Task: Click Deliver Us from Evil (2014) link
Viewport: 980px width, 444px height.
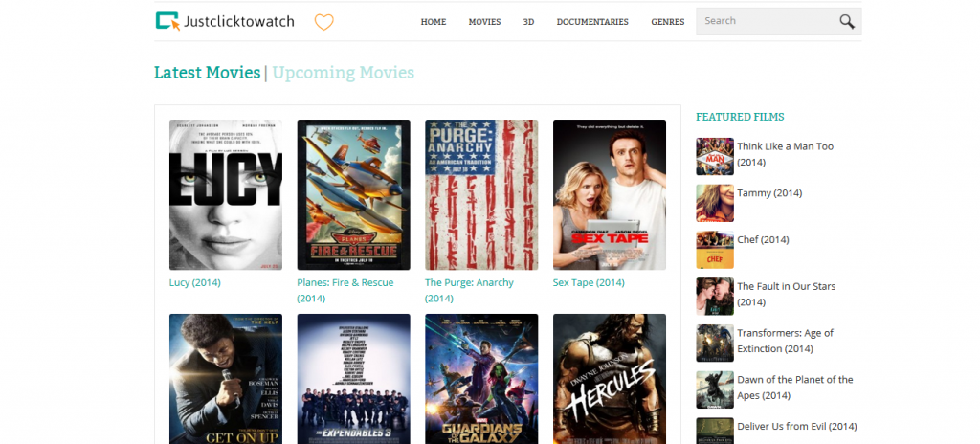Action: pyautogui.click(x=797, y=427)
